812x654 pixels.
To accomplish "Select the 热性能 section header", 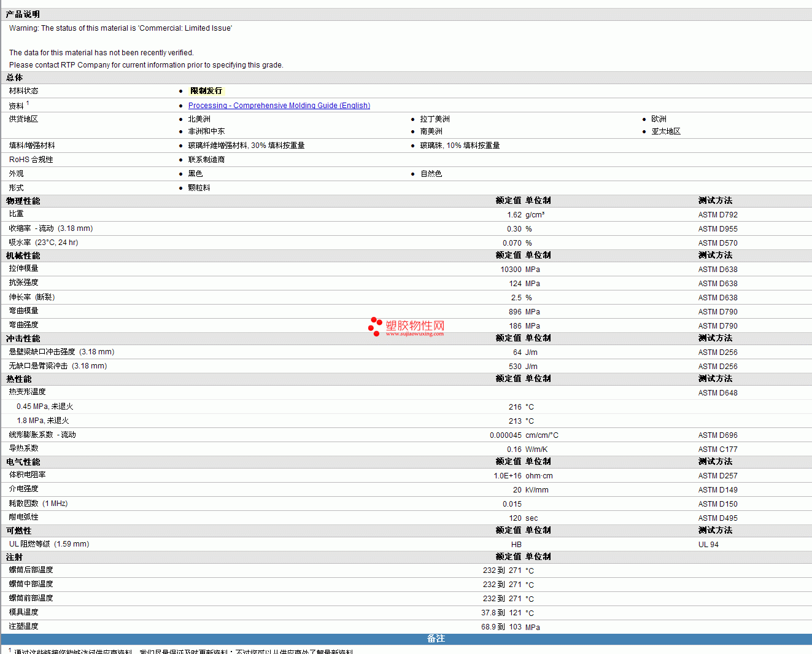I will pyautogui.click(x=18, y=379).
